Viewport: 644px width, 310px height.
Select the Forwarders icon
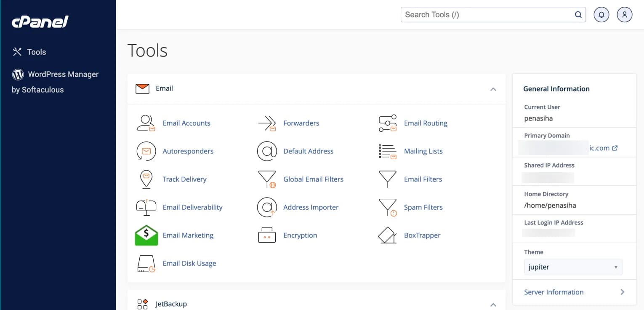coord(267,123)
